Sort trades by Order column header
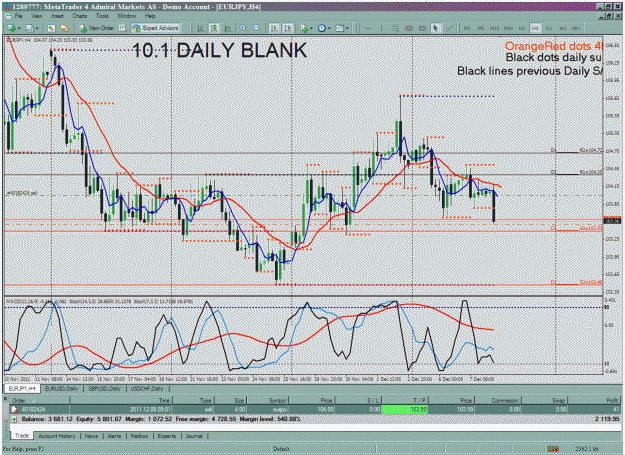Screen dimensions: 625x455 pos(39,400)
